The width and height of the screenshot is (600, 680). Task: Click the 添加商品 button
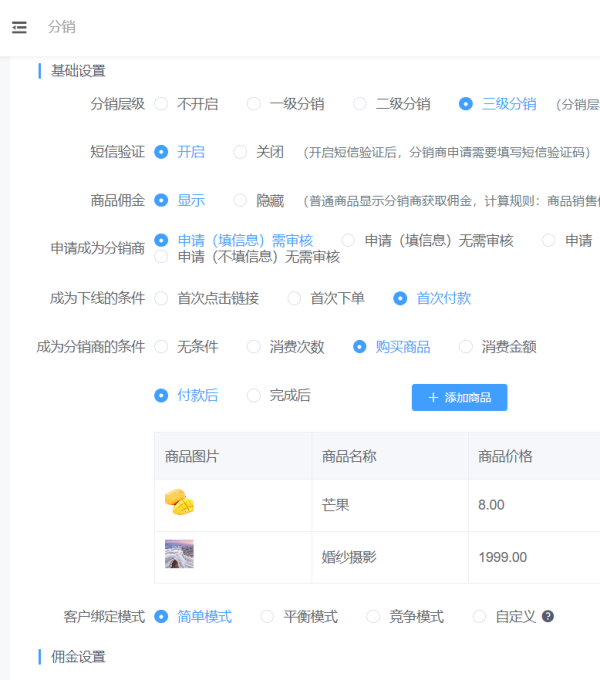(460, 397)
